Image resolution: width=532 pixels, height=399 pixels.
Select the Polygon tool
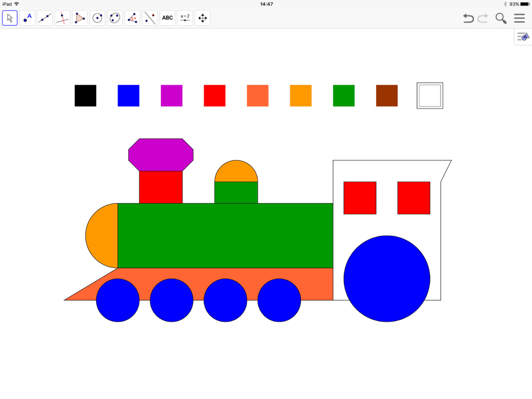[x=79, y=18]
